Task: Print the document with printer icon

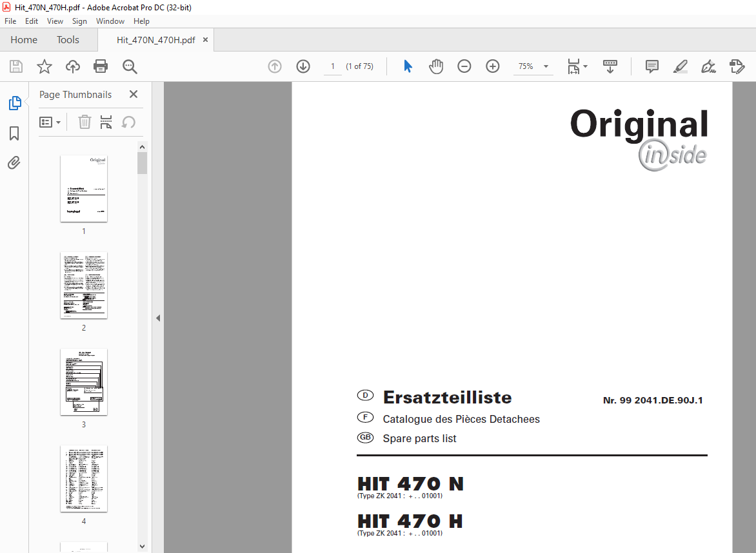Action: tap(101, 66)
